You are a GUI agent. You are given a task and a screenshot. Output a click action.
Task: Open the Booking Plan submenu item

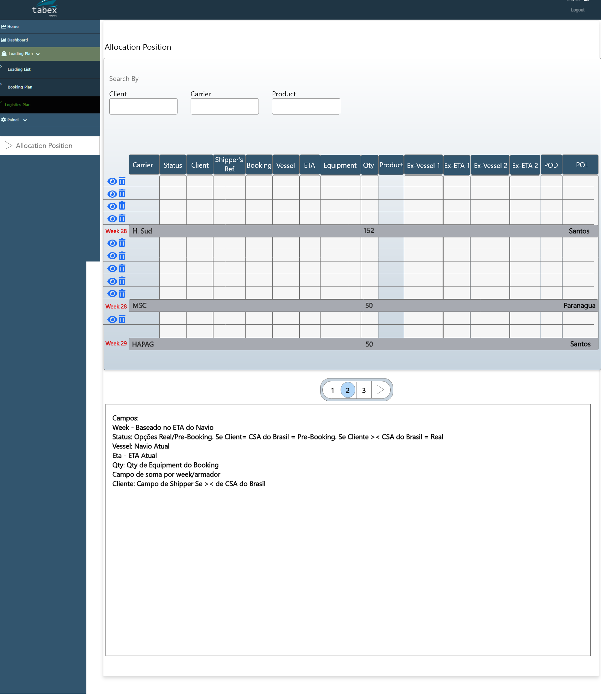[20, 87]
